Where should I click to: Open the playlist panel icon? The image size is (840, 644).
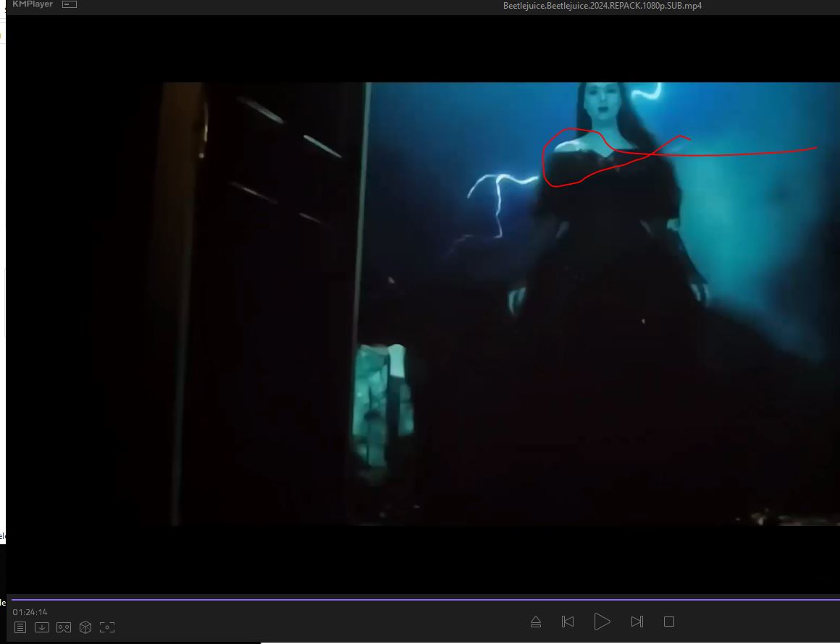pyautogui.click(x=20, y=627)
